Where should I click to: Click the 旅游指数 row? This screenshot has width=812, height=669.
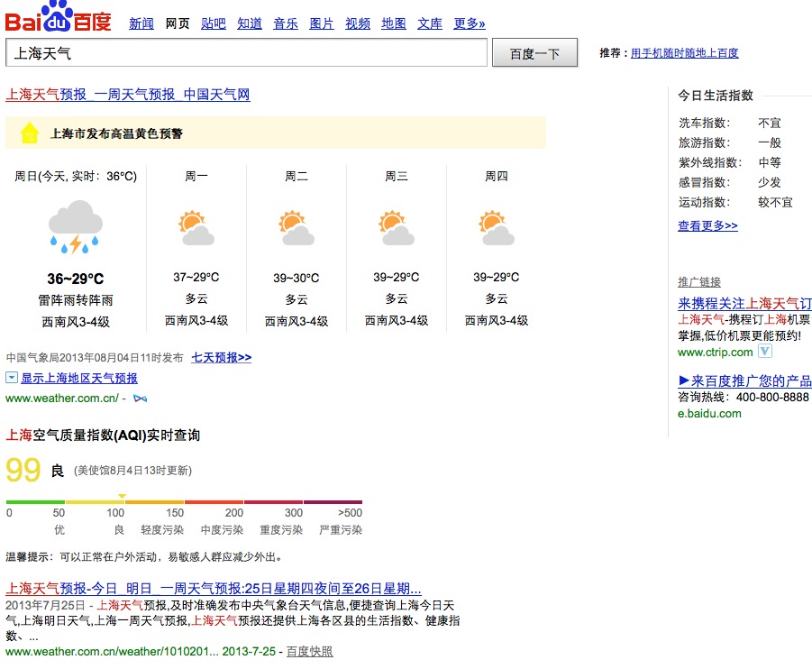[x=730, y=142]
